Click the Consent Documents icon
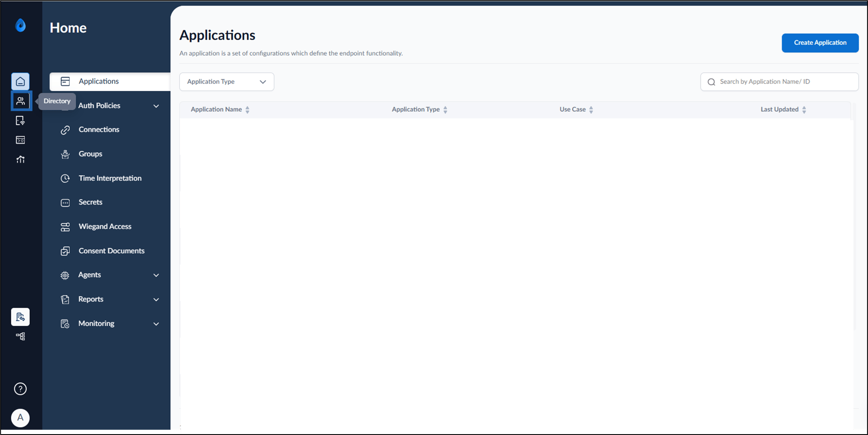 [x=65, y=251]
